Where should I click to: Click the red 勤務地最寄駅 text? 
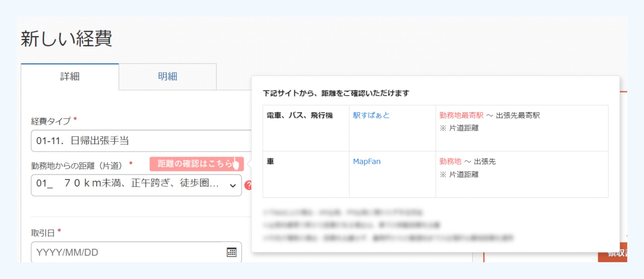461,115
